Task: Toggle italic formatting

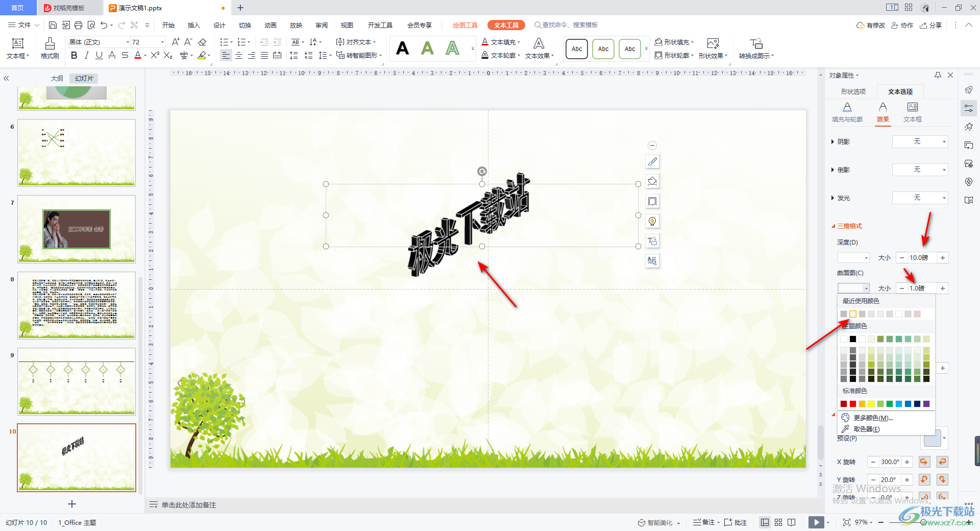Action: [87, 55]
